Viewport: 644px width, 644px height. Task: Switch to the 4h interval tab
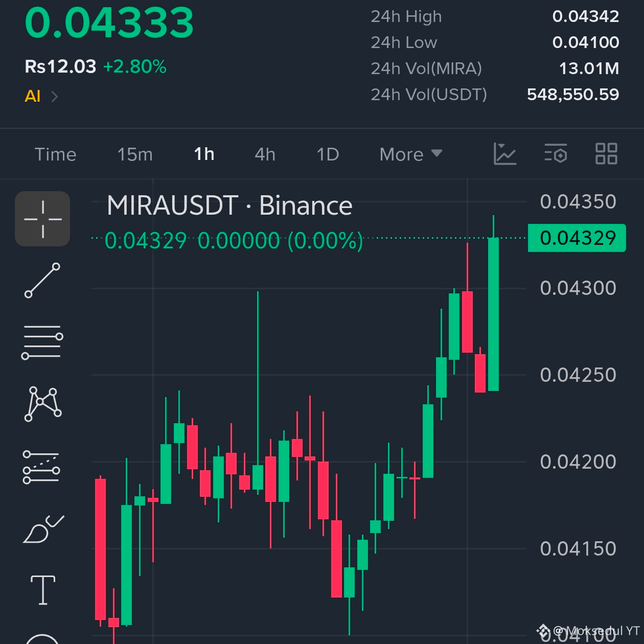[265, 154]
